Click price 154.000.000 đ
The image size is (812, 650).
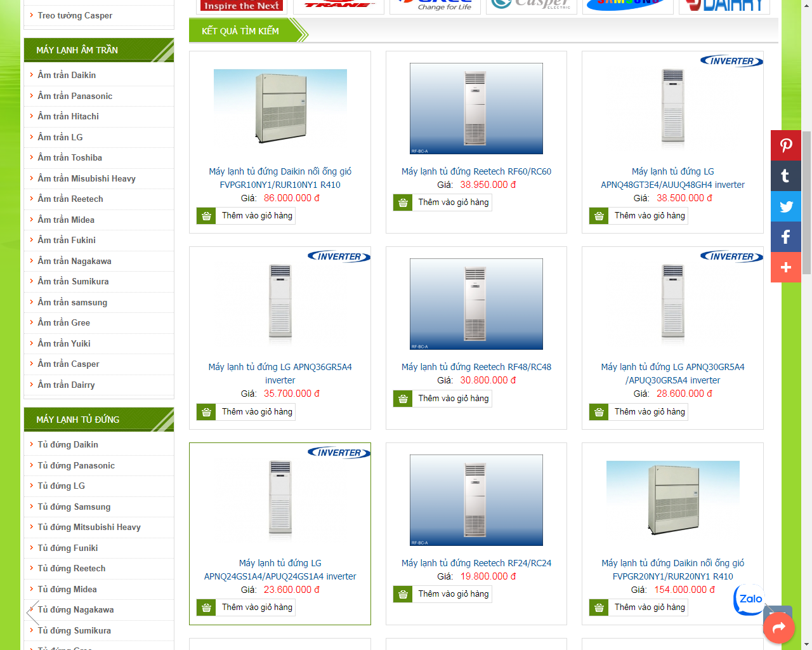[x=684, y=590]
